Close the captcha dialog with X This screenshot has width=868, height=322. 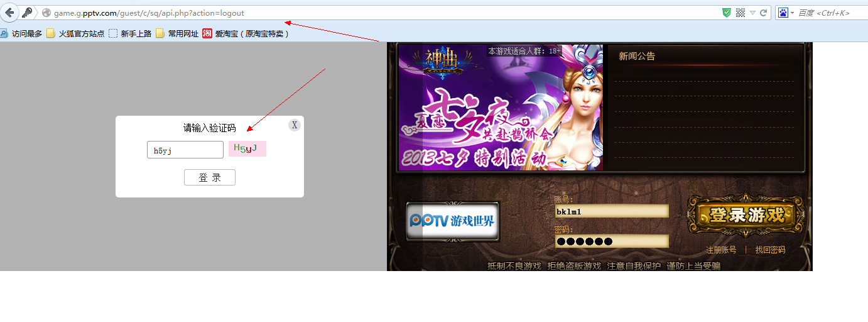295,125
